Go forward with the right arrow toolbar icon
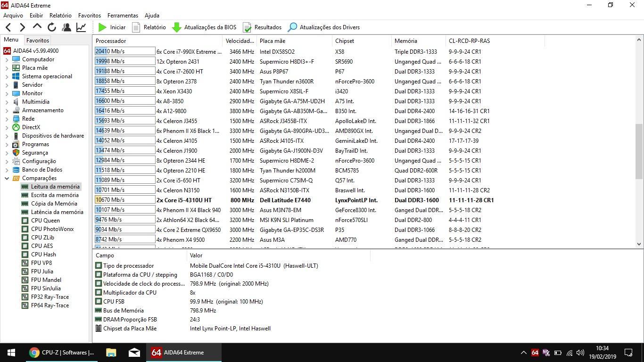This screenshot has height=362, width=644. (x=22, y=27)
